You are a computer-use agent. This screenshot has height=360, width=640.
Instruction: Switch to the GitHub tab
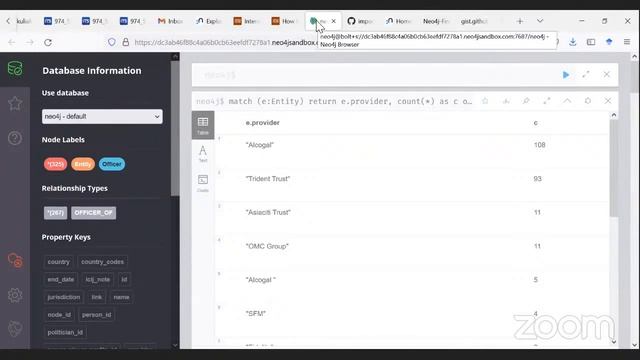[360, 21]
